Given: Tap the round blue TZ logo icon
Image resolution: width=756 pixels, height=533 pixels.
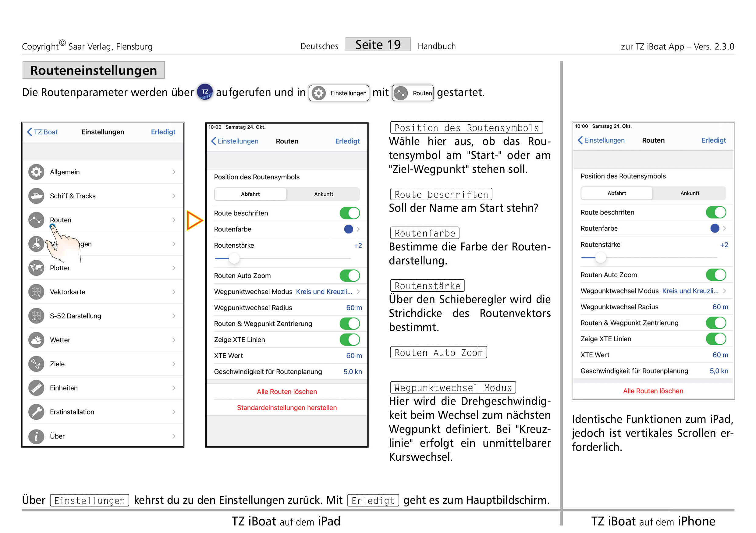Looking at the screenshot, I should pos(205,92).
